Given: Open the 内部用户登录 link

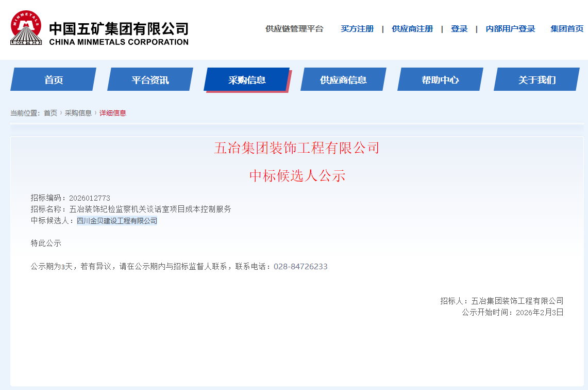Looking at the screenshot, I should (510, 29).
